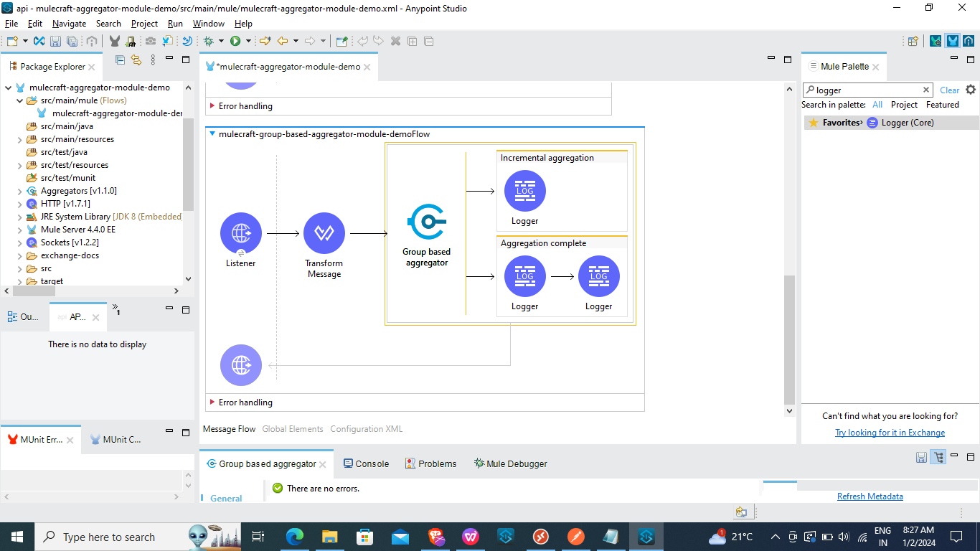
Task: Click the Debug bug icon in toolbar
Action: click(x=208, y=41)
